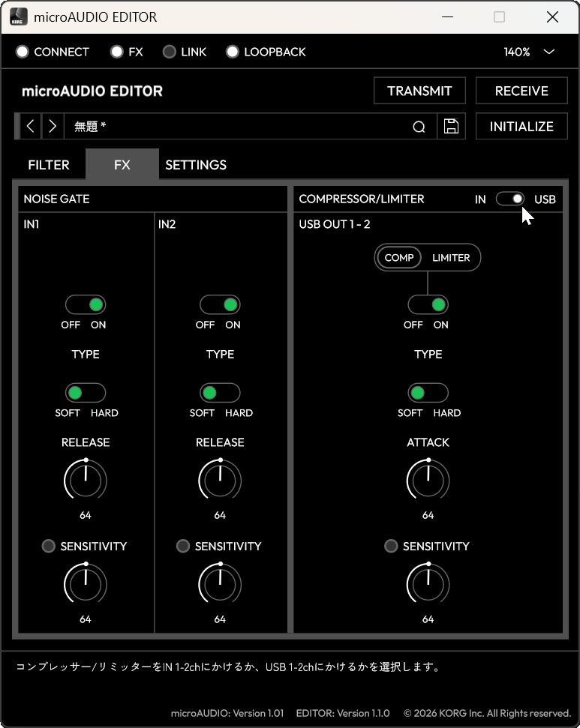Select the FX tab
The width and height of the screenshot is (580, 728).
(122, 165)
